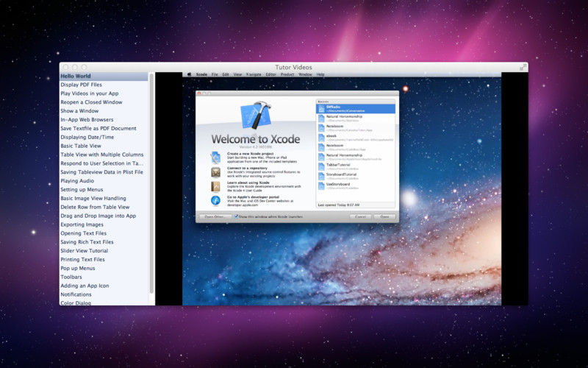Image resolution: width=588 pixels, height=368 pixels.
Task: Select Saving Rich Text Files tutorial
Action: (x=104, y=242)
